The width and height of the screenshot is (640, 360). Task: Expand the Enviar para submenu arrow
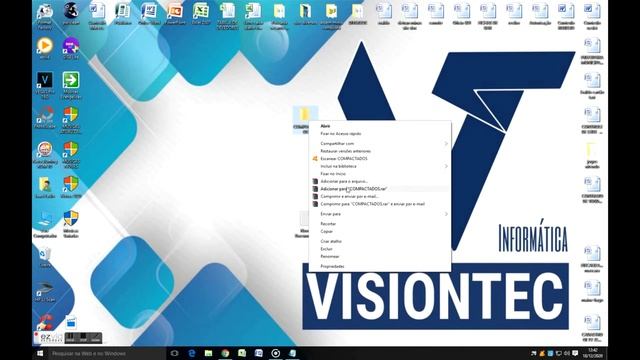(x=446, y=214)
